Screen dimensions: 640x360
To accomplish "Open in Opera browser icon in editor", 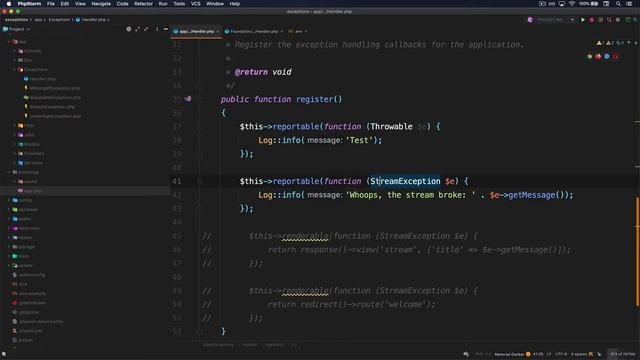I will tap(615, 57).
